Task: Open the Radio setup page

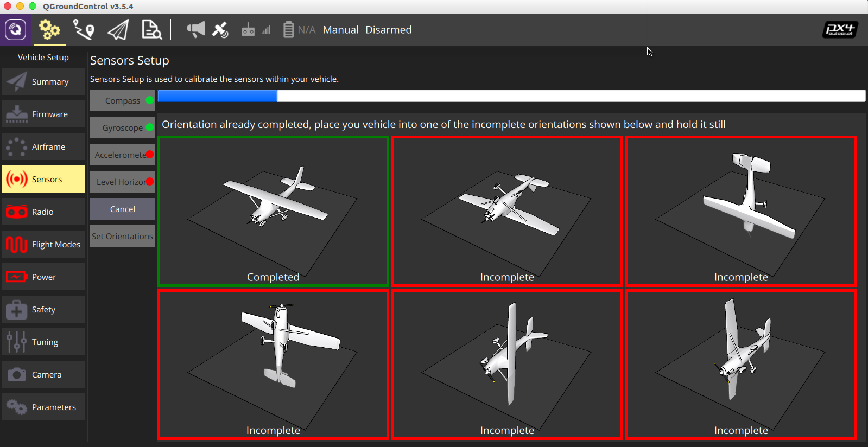Action: point(43,212)
